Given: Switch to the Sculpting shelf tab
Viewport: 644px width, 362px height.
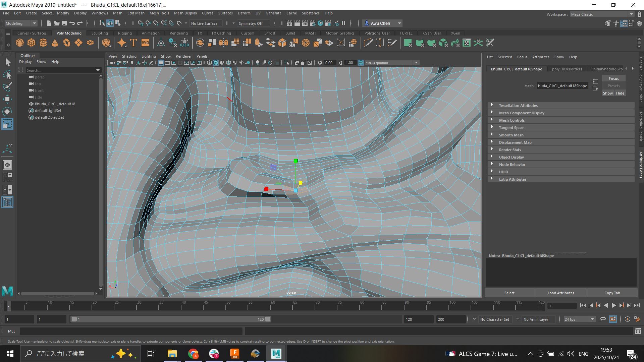Looking at the screenshot, I should tap(99, 33).
